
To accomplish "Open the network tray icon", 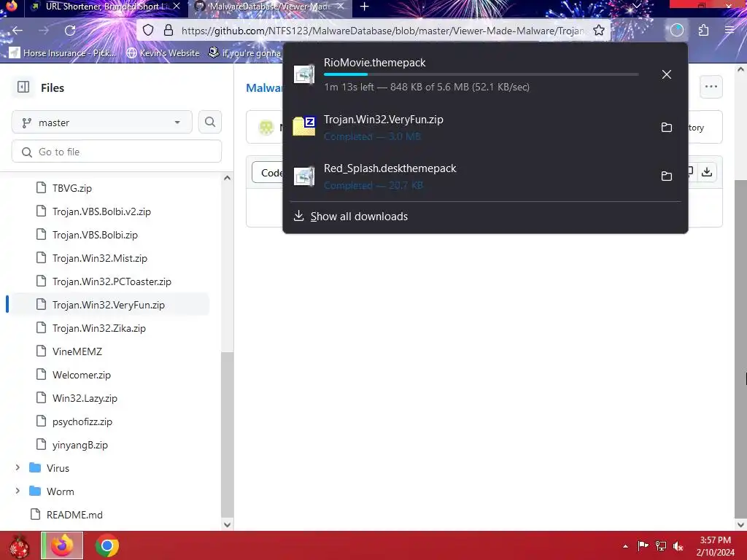I will [x=661, y=545].
